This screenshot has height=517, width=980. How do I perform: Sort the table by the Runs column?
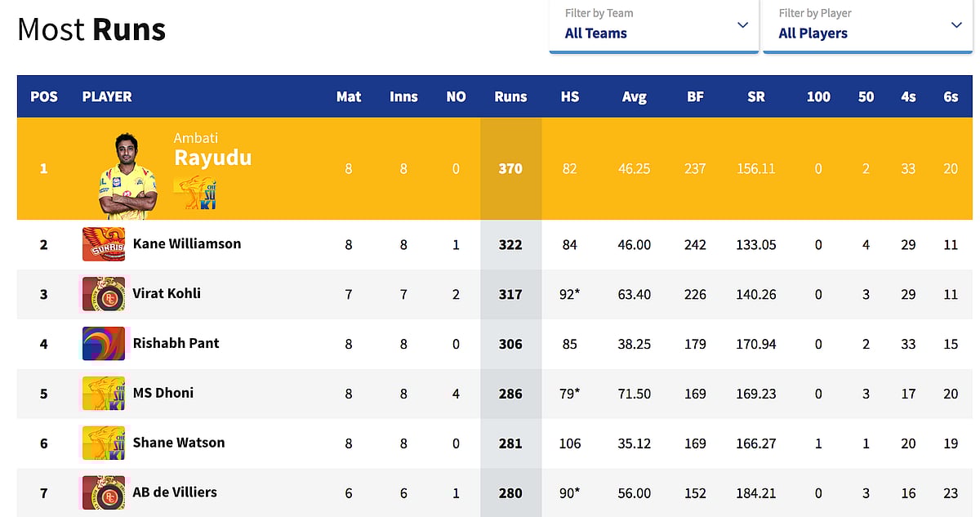[510, 96]
